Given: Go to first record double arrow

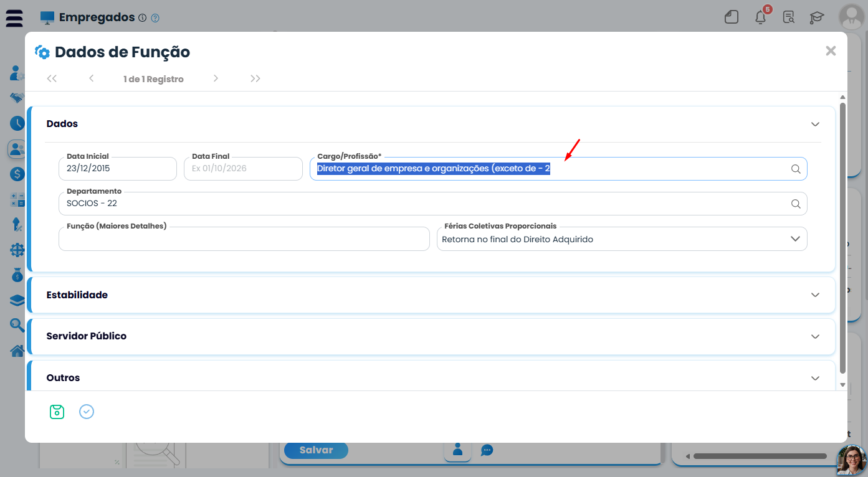Looking at the screenshot, I should point(52,78).
